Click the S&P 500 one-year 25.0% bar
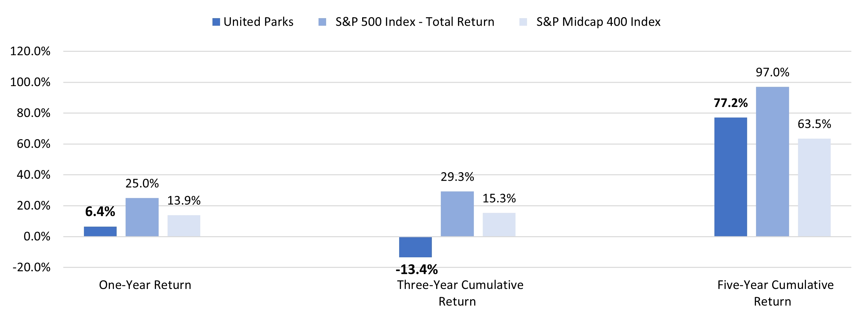This screenshot has width=868, height=319. tap(142, 217)
